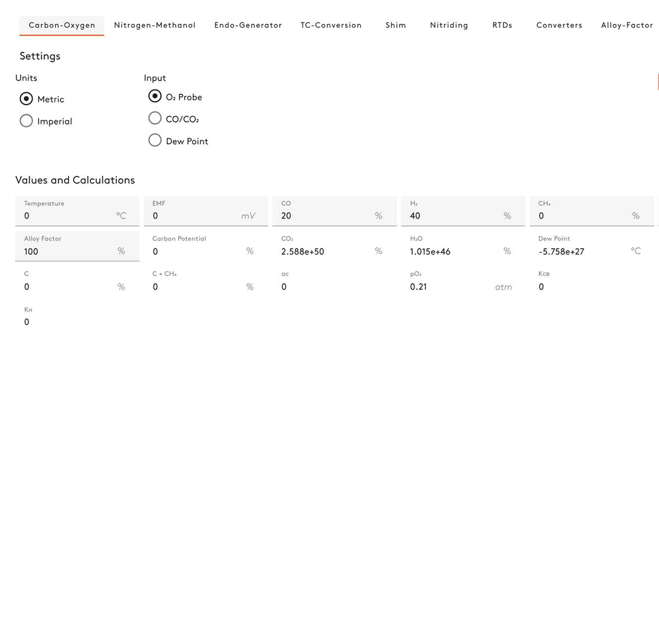Switch to the RTDs tab

(502, 25)
